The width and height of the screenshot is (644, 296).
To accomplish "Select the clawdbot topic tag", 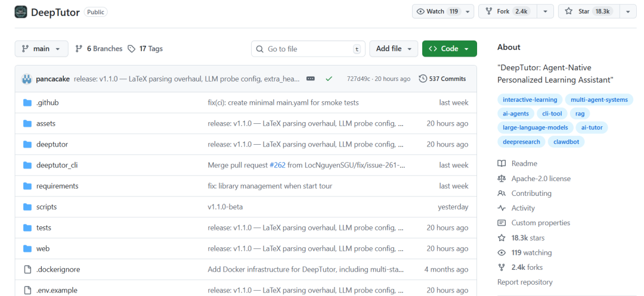I will coord(566,142).
